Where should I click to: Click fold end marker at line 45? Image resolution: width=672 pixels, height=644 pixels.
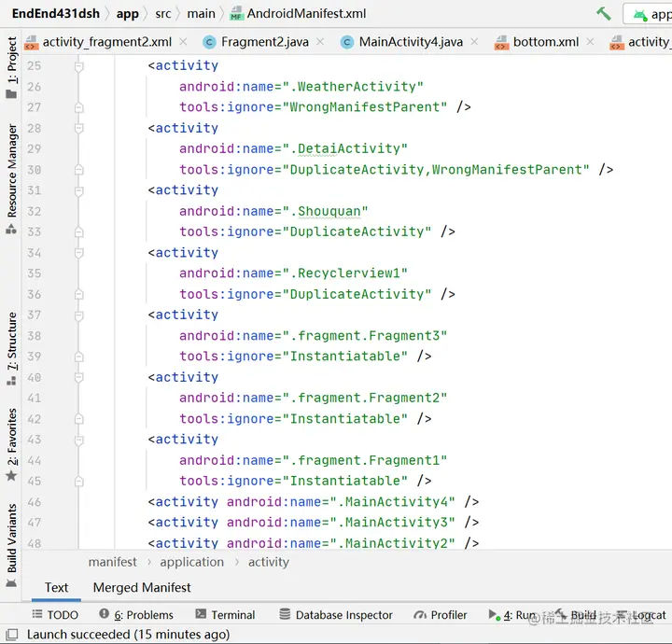tap(78, 482)
